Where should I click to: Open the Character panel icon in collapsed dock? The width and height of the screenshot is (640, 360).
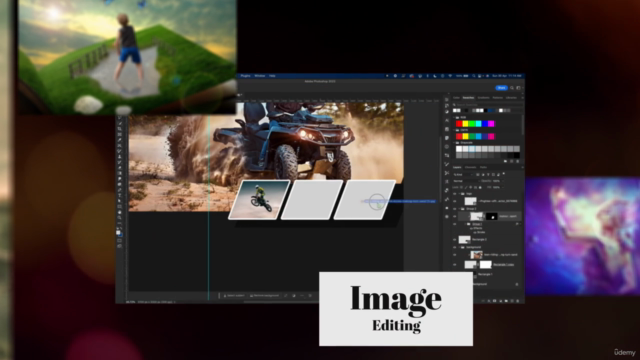[447, 120]
